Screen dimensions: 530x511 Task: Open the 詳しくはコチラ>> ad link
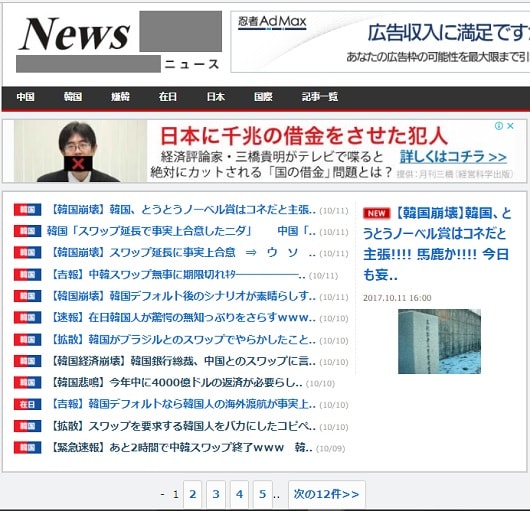click(x=453, y=157)
